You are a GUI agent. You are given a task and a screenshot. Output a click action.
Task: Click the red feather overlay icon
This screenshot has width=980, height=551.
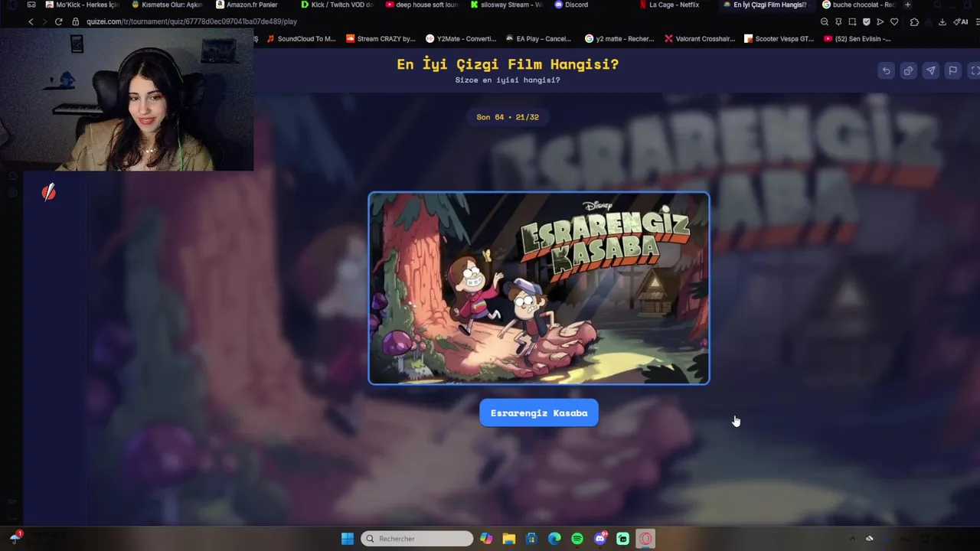coord(49,192)
